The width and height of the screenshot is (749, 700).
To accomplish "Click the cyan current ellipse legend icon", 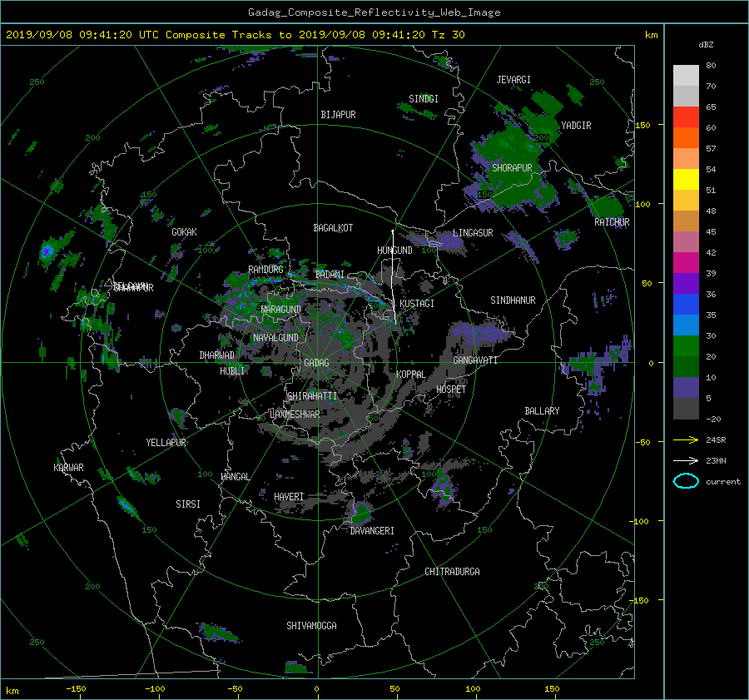I will [686, 481].
